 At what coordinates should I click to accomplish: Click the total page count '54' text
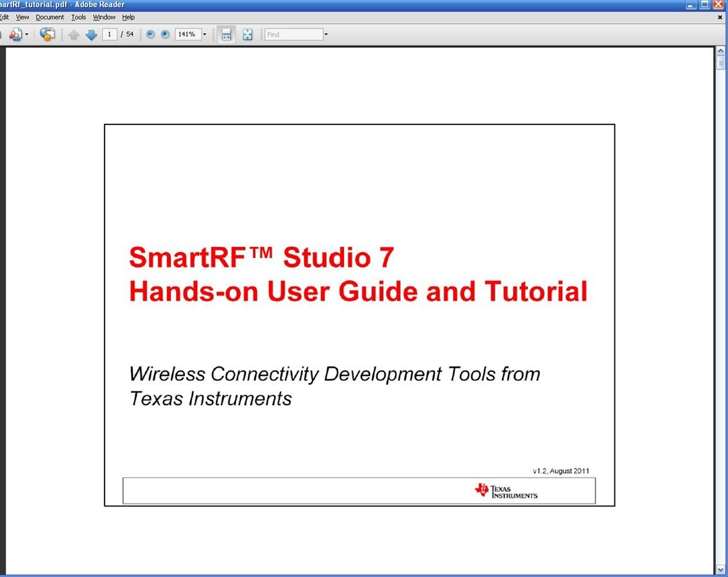(130, 35)
